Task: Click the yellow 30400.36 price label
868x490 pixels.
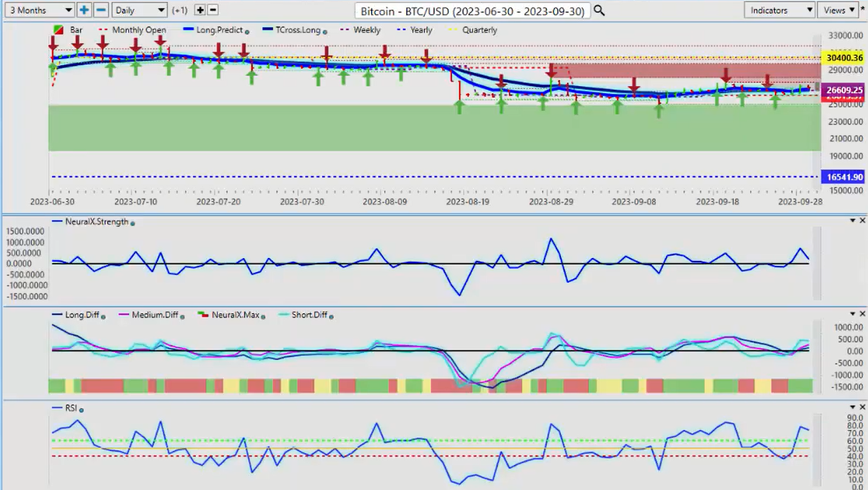Action: pos(843,58)
